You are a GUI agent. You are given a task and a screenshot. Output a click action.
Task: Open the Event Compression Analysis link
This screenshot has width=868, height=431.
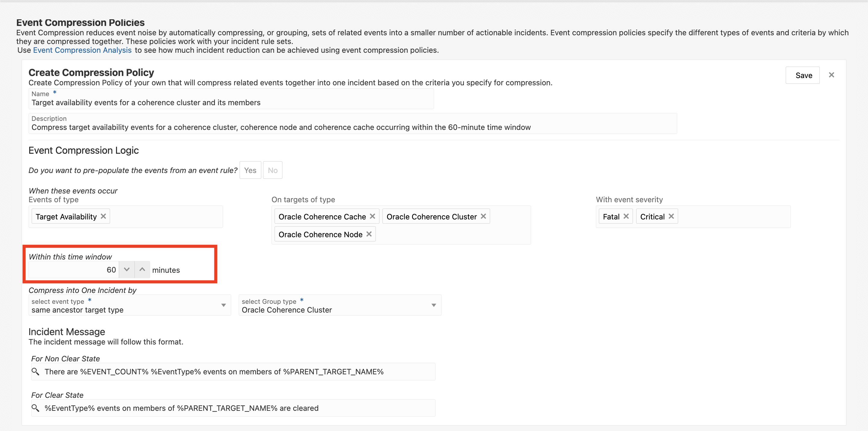pos(82,50)
